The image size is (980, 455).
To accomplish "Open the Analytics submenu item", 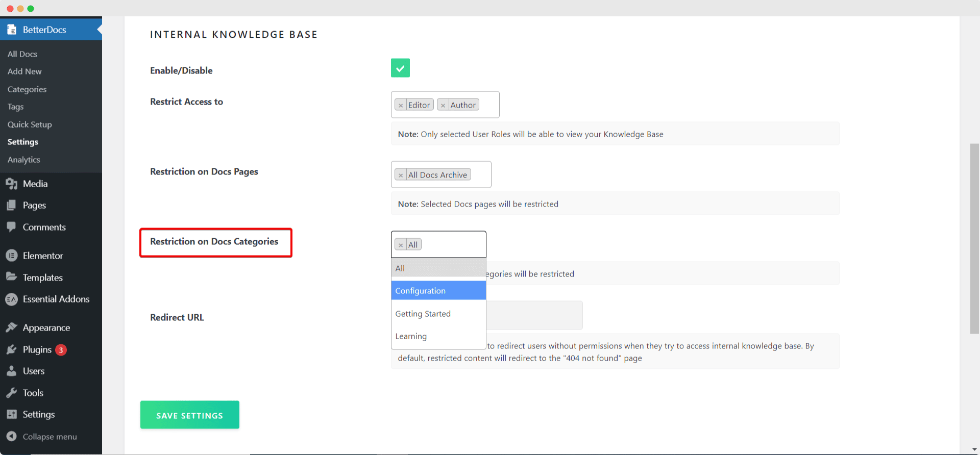I will pos(24,160).
